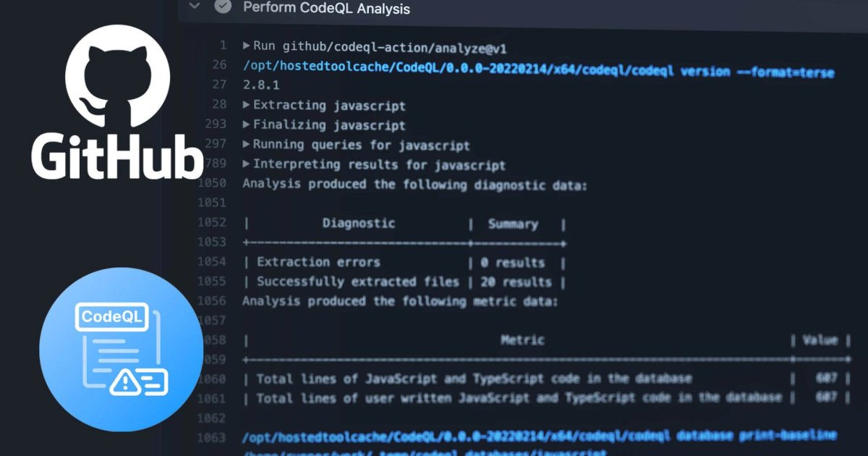Click the Diagnostic table header
The image size is (868, 456).
tap(359, 223)
